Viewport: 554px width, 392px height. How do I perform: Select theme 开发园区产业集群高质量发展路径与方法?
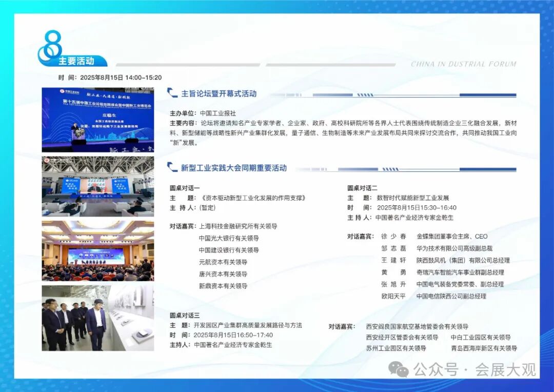click(x=248, y=325)
